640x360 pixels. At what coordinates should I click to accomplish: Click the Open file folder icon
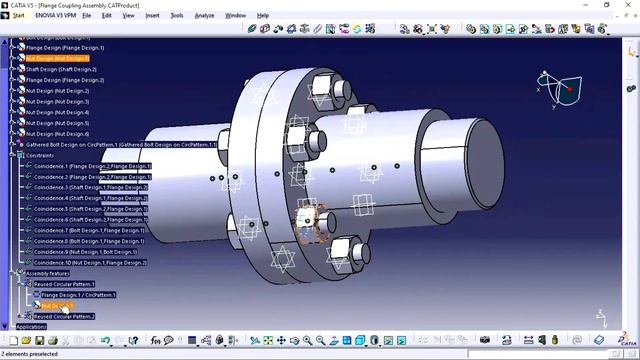click(x=27, y=340)
